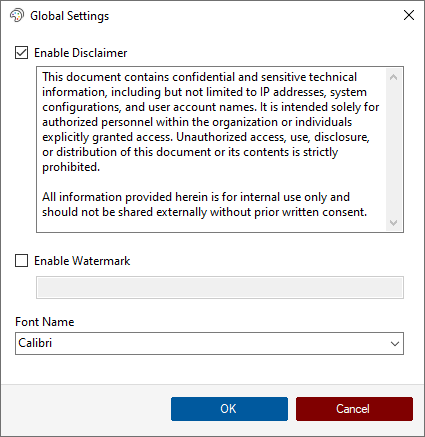Viewport: 425px width, 437px height.
Task: Click the disclaimer text box scrollbar track
Action: pyautogui.click(x=393, y=150)
